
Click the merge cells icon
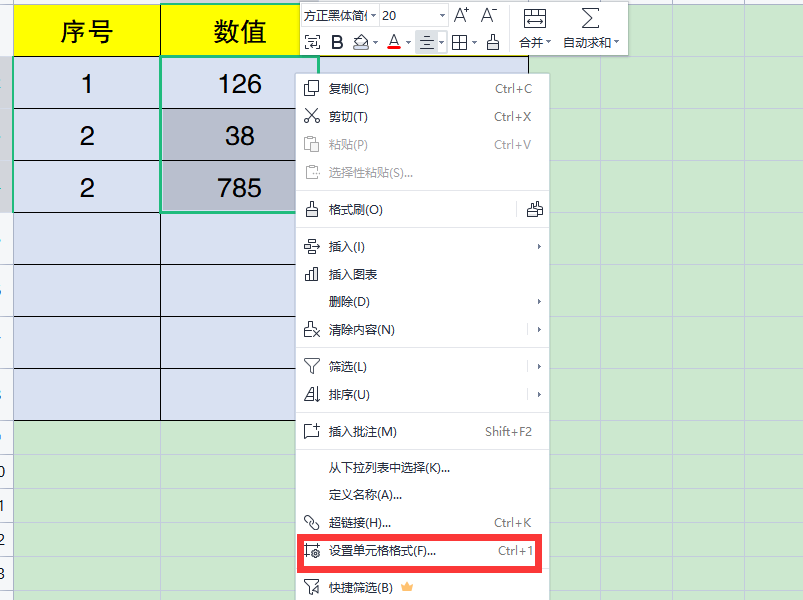(x=535, y=18)
